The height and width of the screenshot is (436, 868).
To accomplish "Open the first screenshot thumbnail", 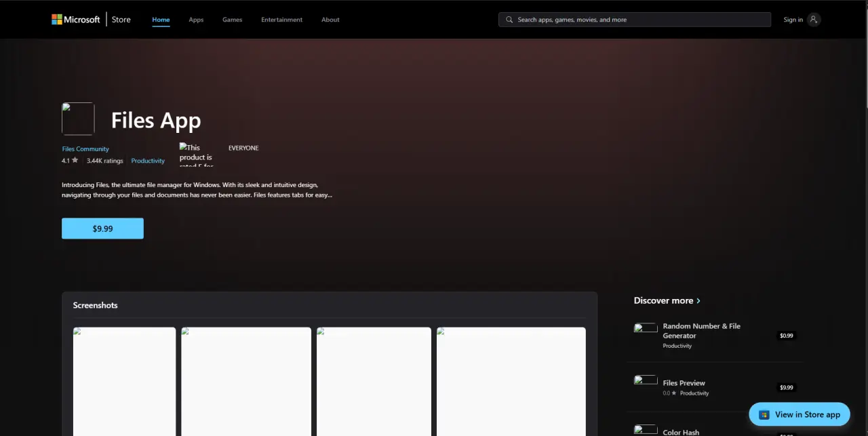I will pyautogui.click(x=124, y=381).
